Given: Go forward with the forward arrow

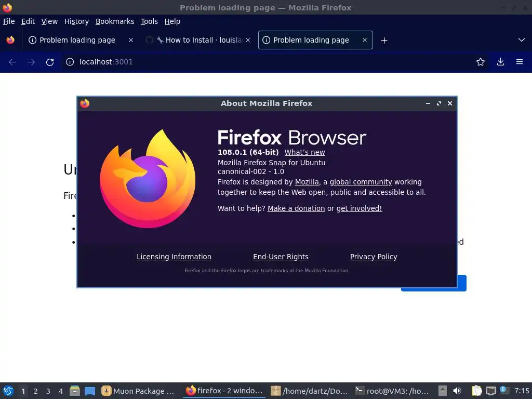Looking at the screenshot, I should pos(31,62).
